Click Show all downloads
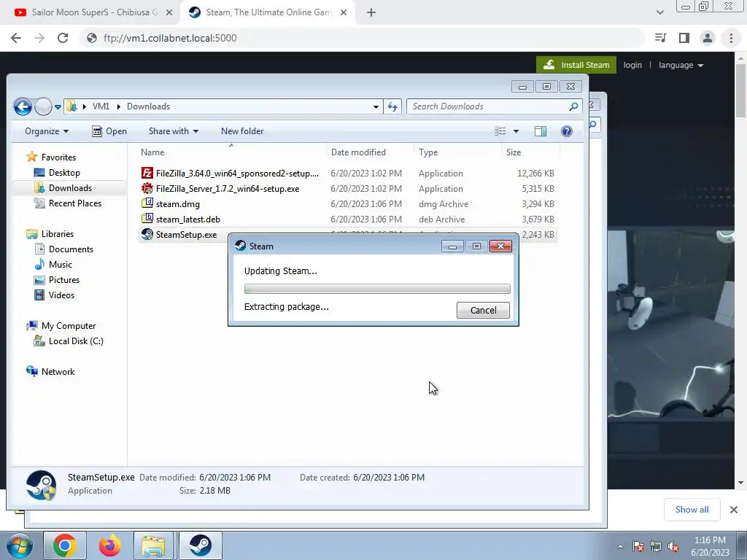 pos(692,510)
